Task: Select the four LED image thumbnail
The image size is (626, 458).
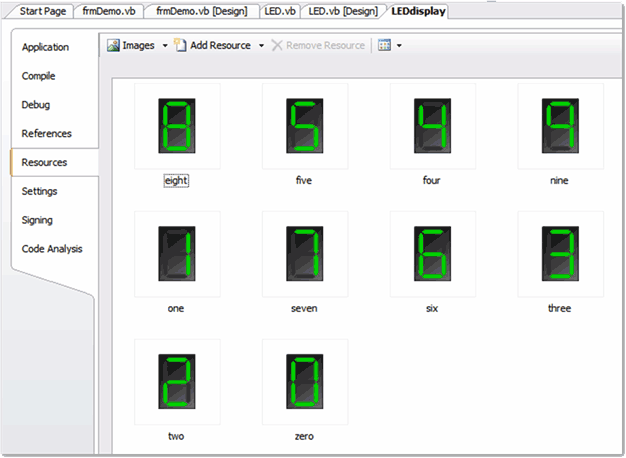Action: coord(433,126)
